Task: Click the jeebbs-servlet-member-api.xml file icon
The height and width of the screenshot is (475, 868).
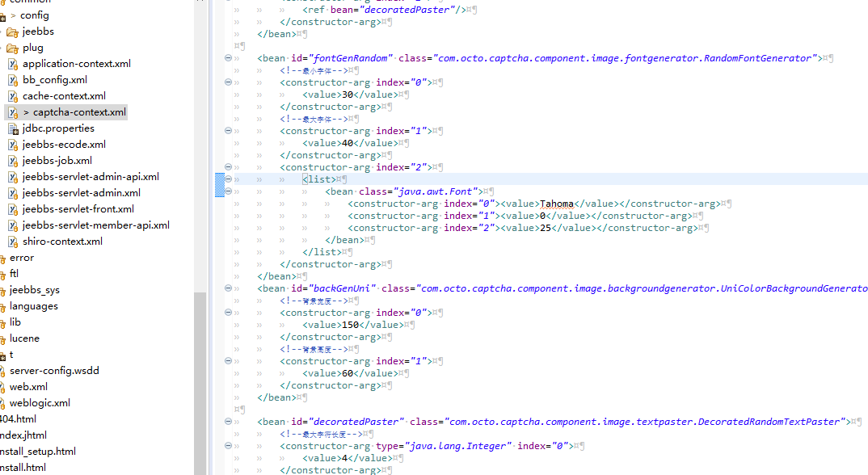Action: click(13, 225)
